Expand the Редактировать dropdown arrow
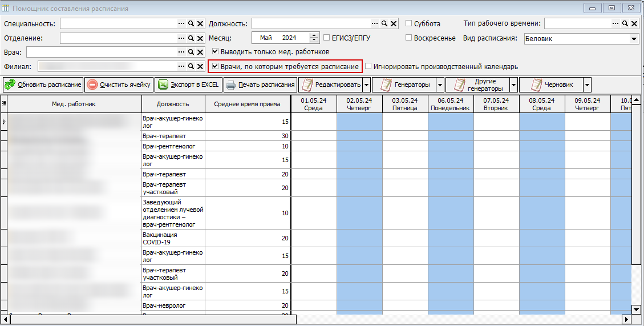The height and width of the screenshot is (326, 644). [366, 85]
